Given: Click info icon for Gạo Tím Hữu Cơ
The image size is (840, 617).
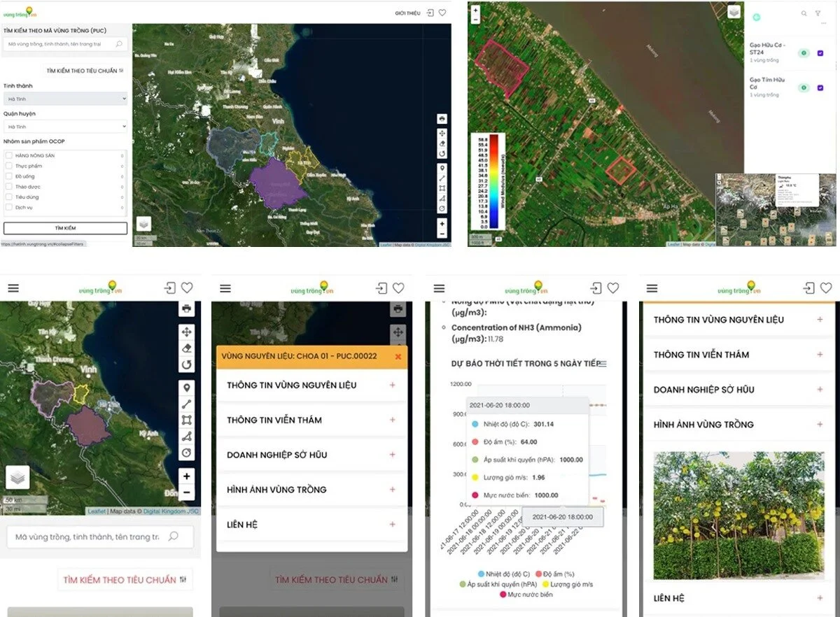Looking at the screenshot, I should point(804,87).
